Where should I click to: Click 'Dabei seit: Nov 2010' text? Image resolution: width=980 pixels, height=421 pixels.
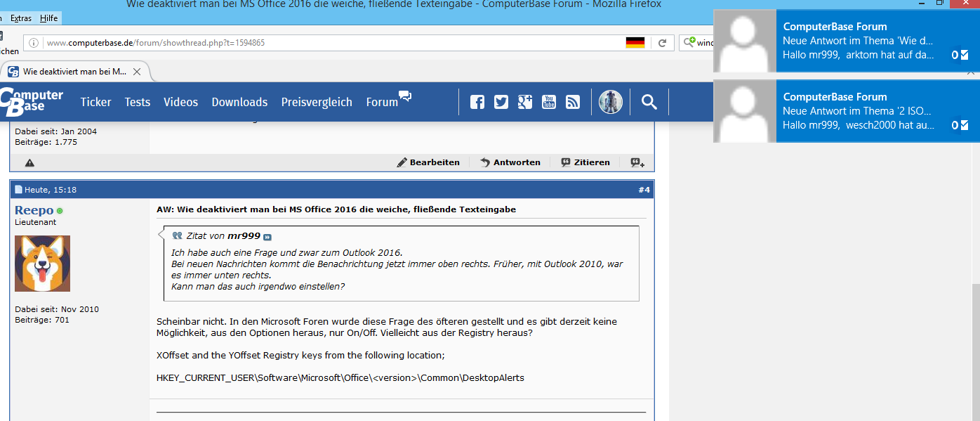tap(57, 309)
